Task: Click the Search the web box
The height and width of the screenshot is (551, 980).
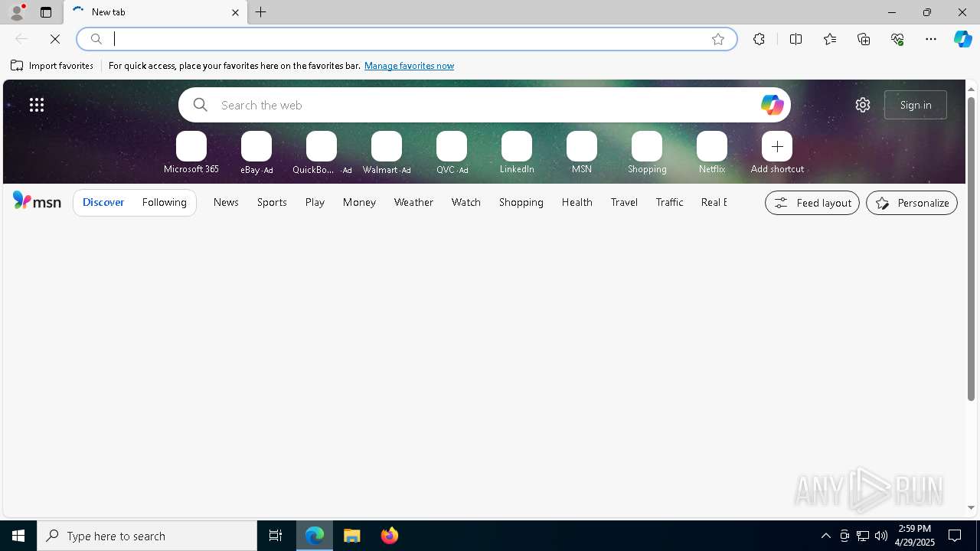Action: (x=484, y=105)
